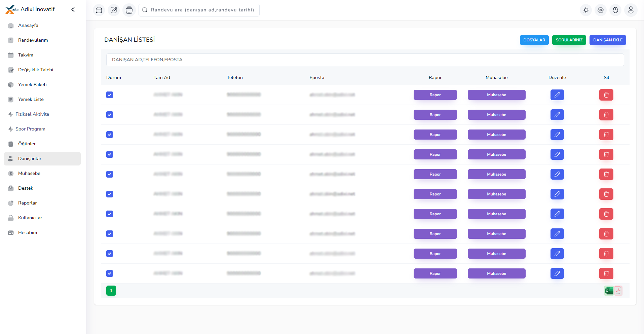Select Danışanlar in the sidebar

[42, 159]
